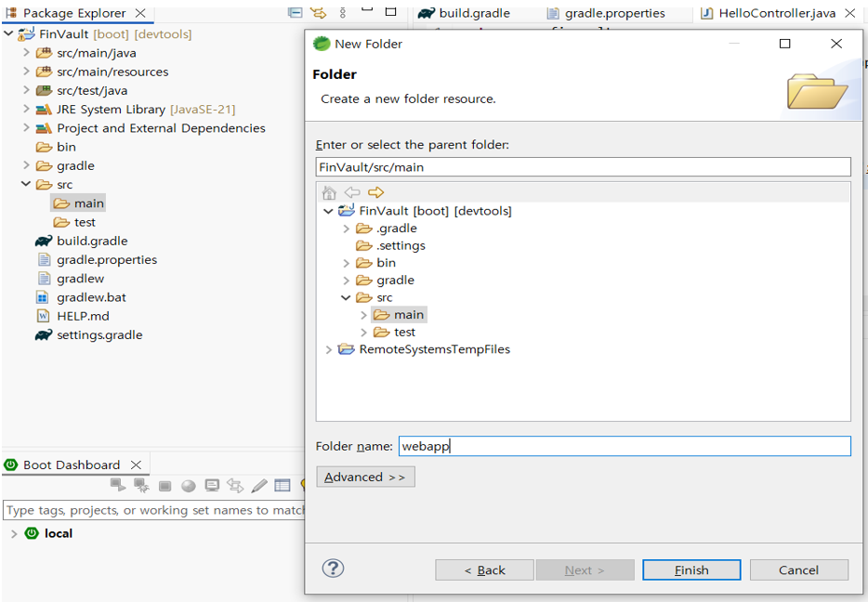Click Forward arrow in New Folder tree toolbar
Screen dimensions: 868x602
click(x=375, y=192)
